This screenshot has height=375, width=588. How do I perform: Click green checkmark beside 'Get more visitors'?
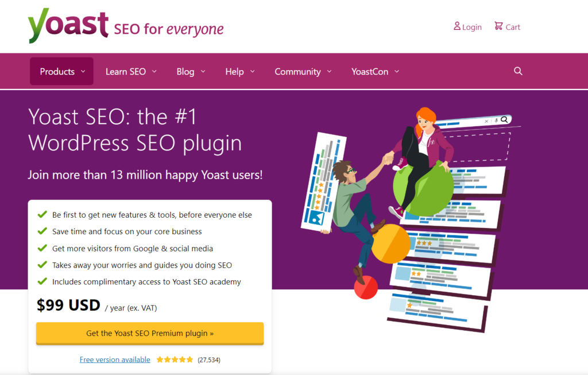pos(42,248)
